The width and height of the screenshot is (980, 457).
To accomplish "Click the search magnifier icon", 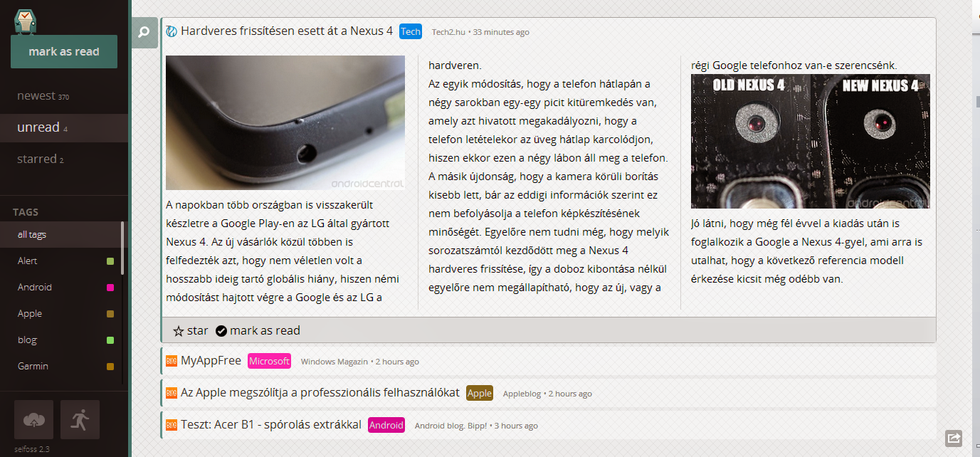I will 144,32.
